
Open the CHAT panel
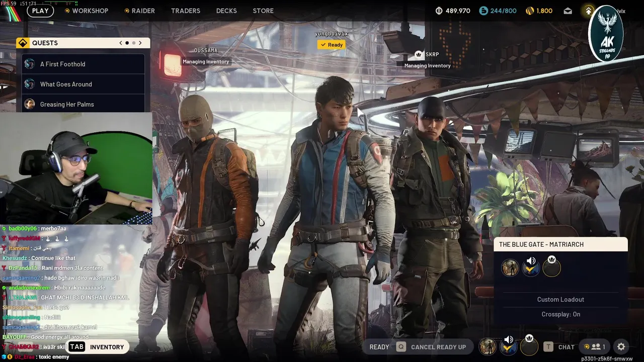566,347
